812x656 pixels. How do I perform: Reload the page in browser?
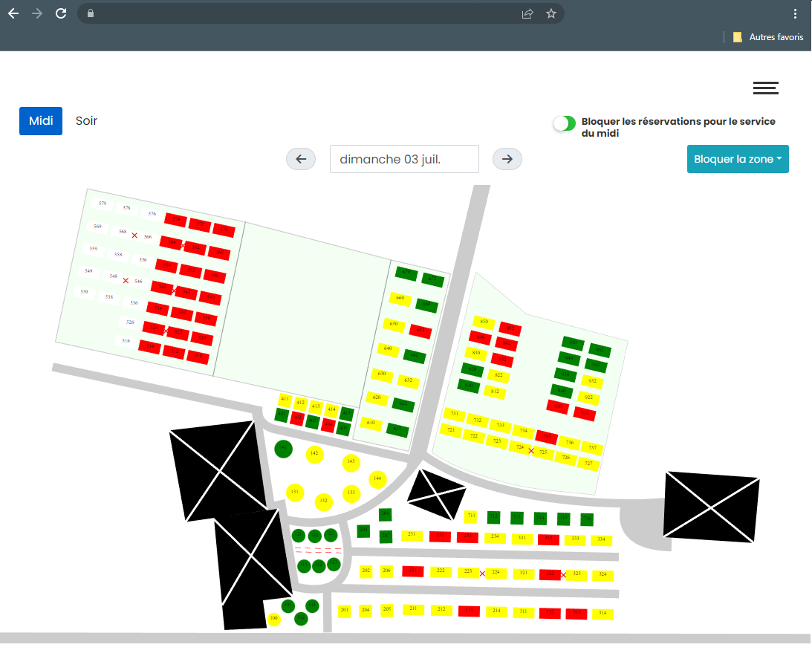[x=61, y=13]
